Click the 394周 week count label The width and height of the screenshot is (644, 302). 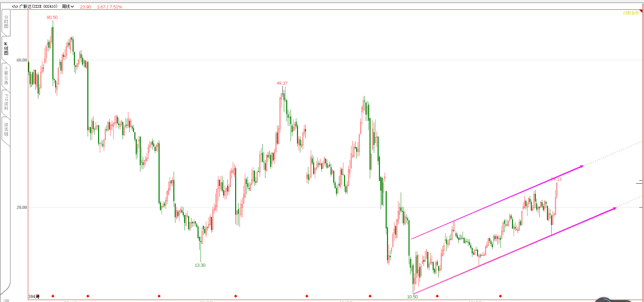coord(33,297)
